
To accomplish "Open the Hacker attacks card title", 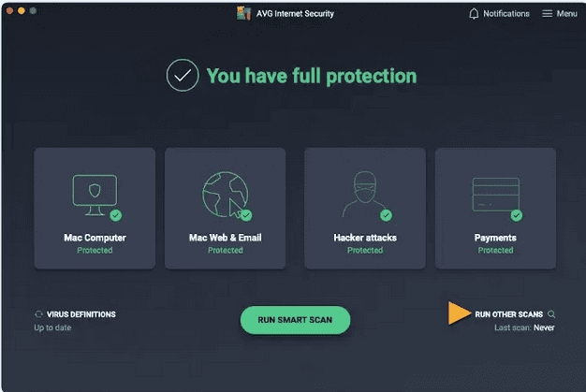I will click(x=365, y=238).
